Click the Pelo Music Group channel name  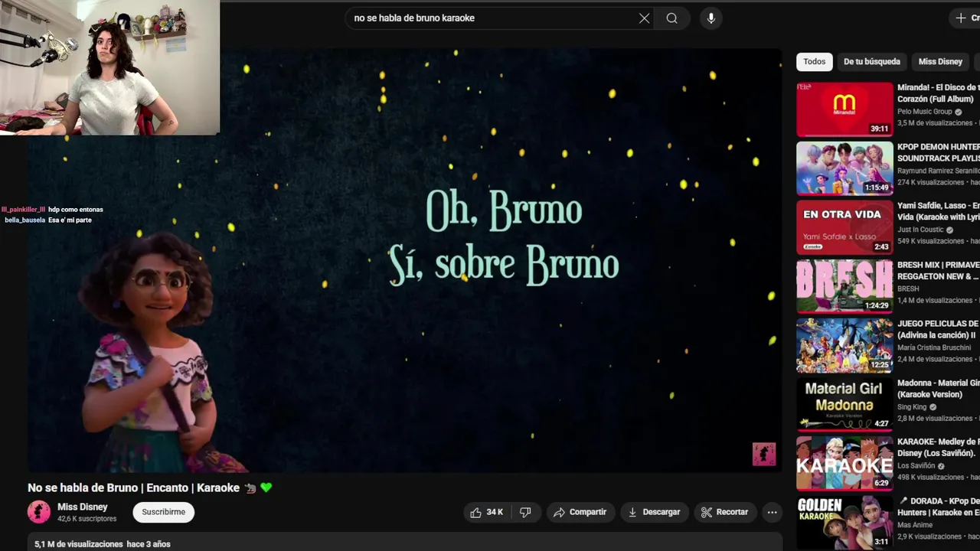point(925,112)
